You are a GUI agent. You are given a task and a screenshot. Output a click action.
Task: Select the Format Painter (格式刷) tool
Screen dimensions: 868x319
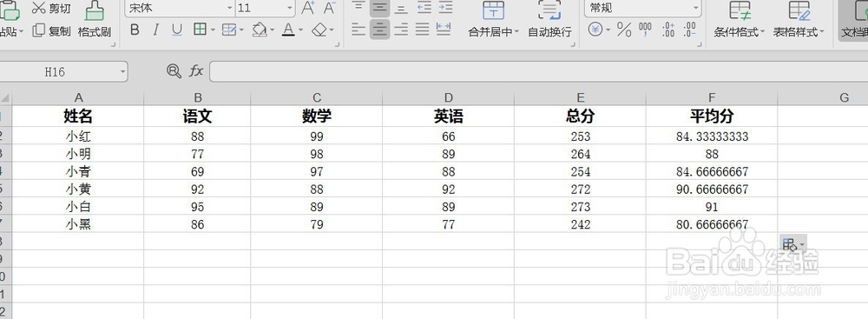(x=95, y=19)
